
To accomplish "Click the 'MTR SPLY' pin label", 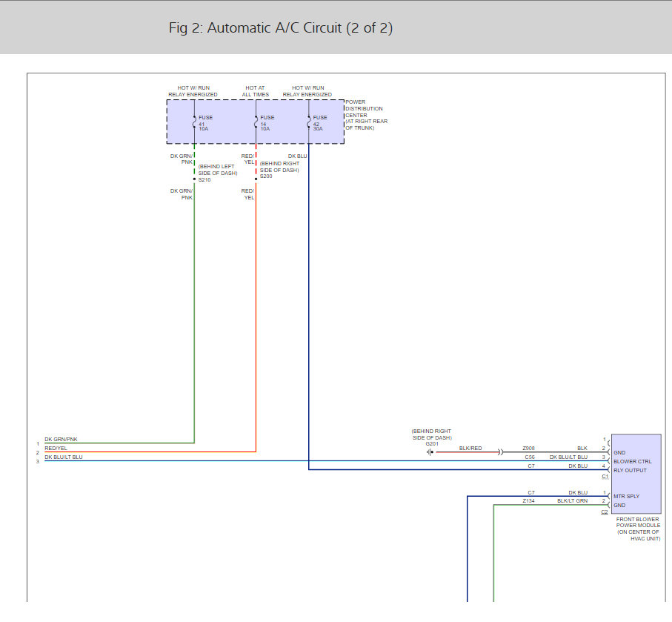I will tap(626, 496).
